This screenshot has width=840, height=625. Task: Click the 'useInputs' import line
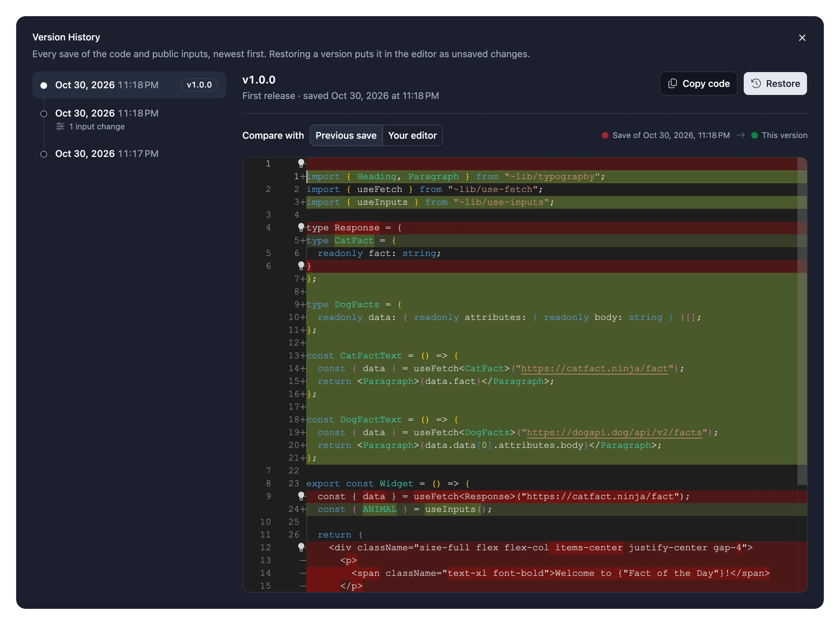(x=430, y=202)
